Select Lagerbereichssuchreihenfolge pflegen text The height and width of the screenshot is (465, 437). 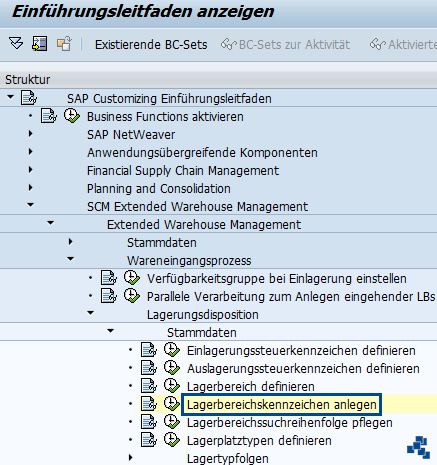290,423
